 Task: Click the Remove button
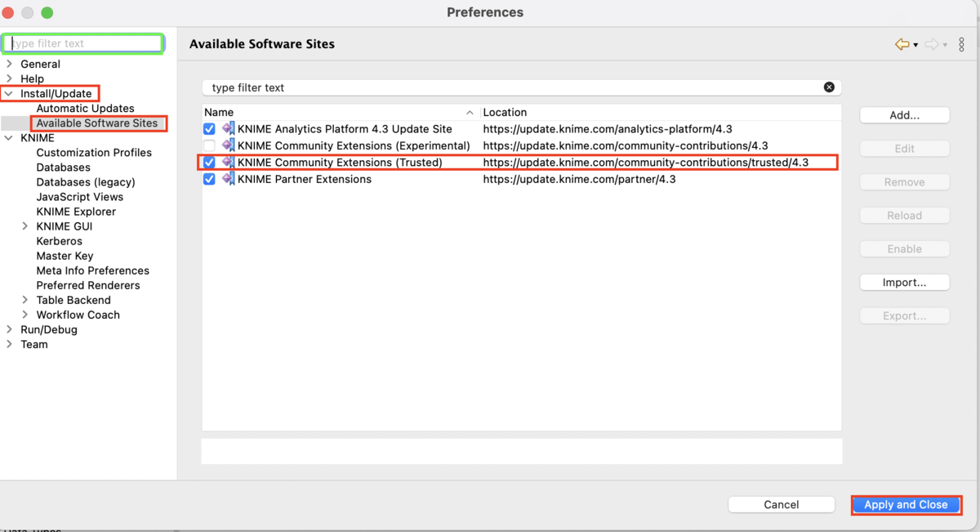(x=905, y=182)
